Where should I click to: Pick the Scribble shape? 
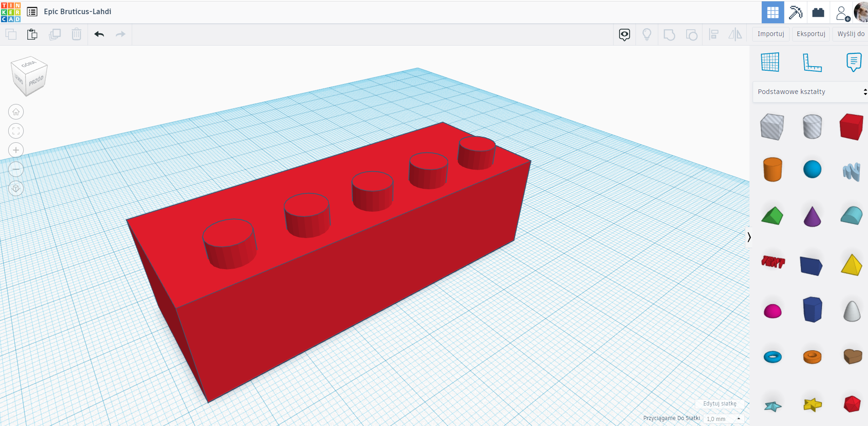coord(851,172)
